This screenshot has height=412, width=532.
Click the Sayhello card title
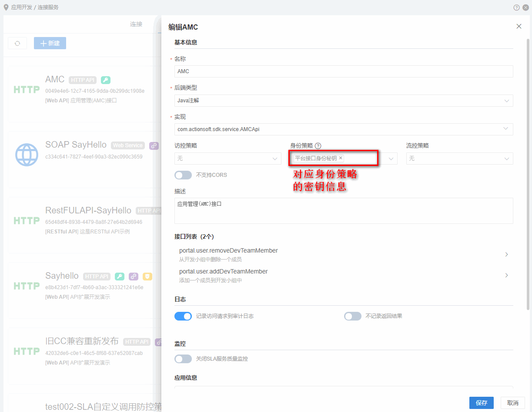tap(62, 276)
